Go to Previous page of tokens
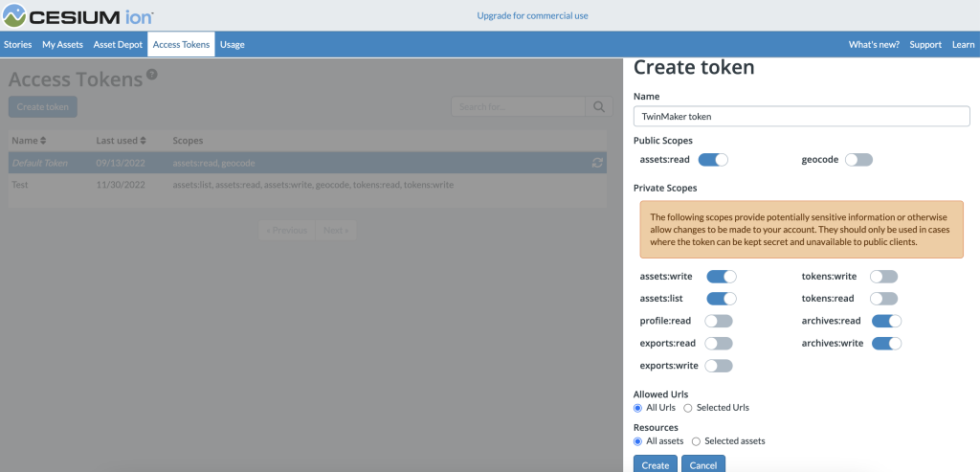Screen dimensions: 980x472 pos(287,230)
